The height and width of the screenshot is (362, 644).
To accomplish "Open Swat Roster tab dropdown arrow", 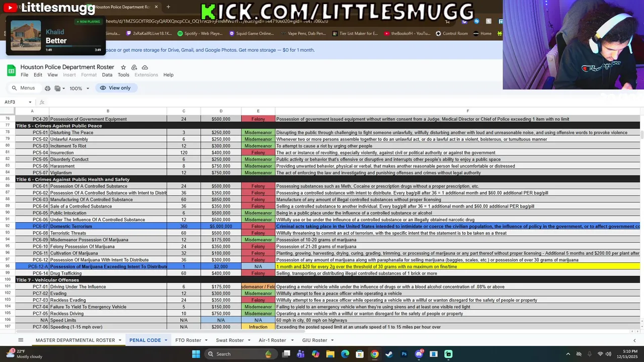I will coord(249,340).
